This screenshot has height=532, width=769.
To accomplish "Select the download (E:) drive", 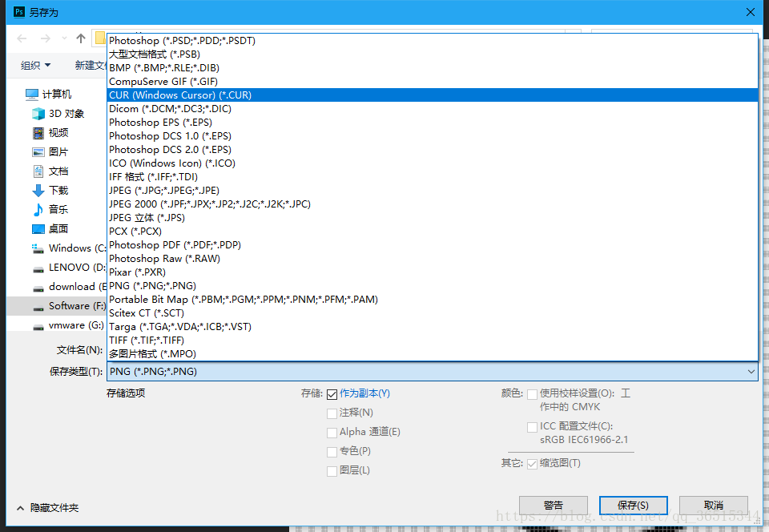I will tap(69, 286).
